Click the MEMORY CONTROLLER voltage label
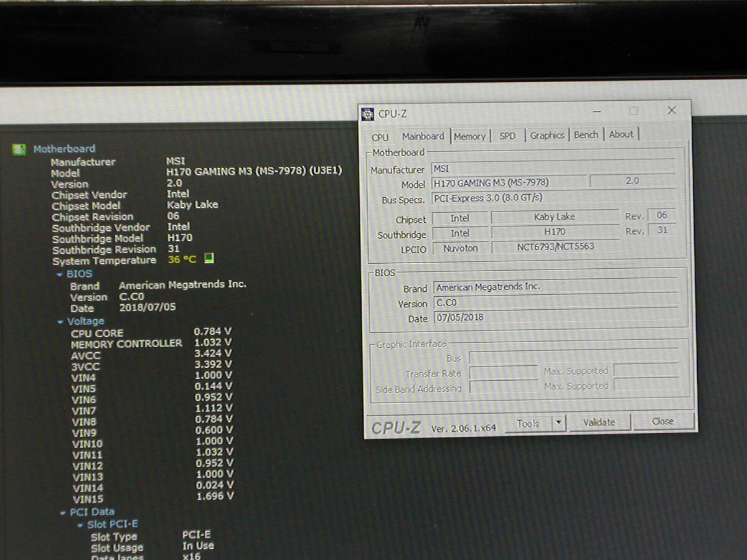Image resolution: width=747 pixels, height=560 pixels. tap(126, 344)
